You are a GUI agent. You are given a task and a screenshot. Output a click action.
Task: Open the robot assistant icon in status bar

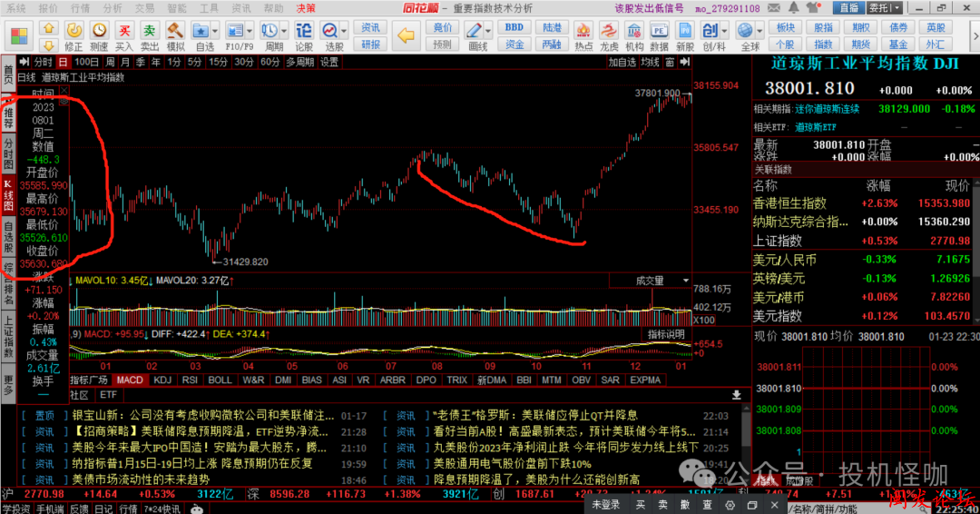click(x=197, y=509)
